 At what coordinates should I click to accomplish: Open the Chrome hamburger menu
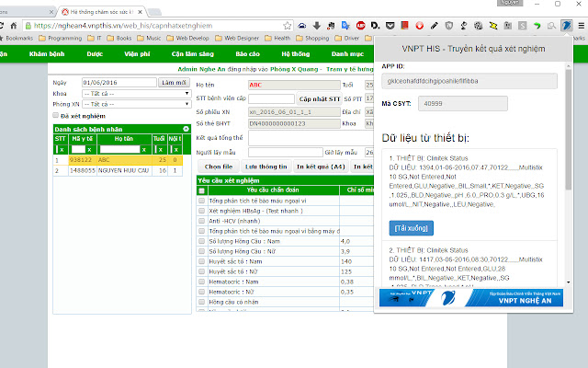pos(582,26)
